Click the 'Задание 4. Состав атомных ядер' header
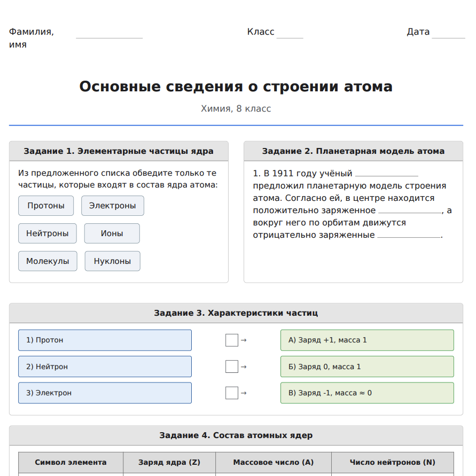Viewport: 476px width, 476px height. point(236,435)
